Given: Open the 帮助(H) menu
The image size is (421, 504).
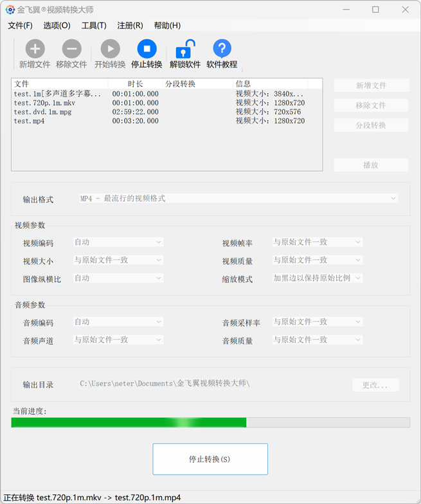Looking at the screenshot, I should [x=167, y=26].
